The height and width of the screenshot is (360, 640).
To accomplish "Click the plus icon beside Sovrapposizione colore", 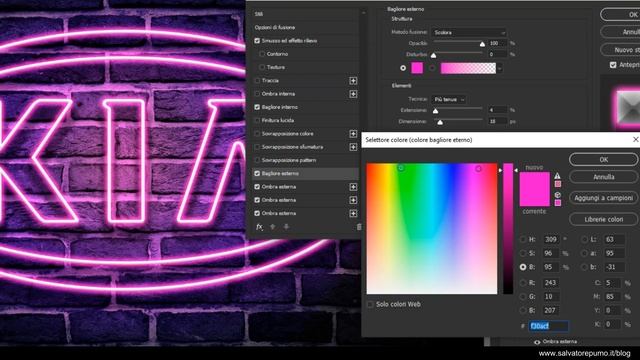I will pos(353,134).
